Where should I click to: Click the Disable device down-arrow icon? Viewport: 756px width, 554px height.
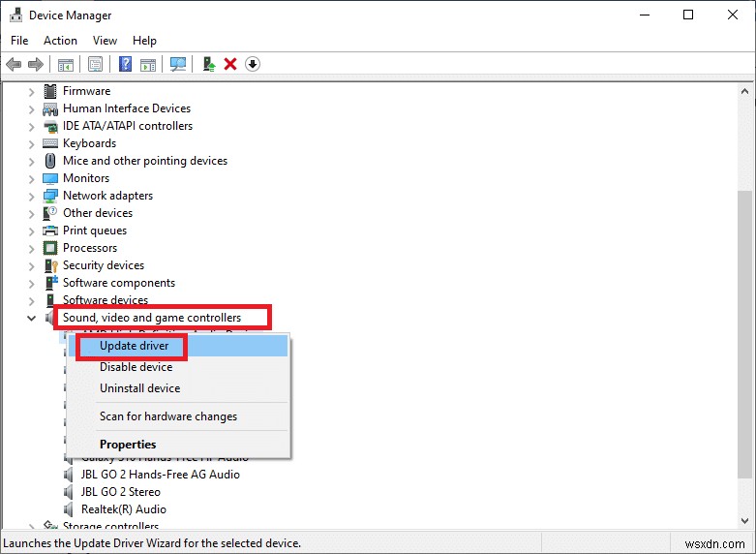[x=253, y=64]
